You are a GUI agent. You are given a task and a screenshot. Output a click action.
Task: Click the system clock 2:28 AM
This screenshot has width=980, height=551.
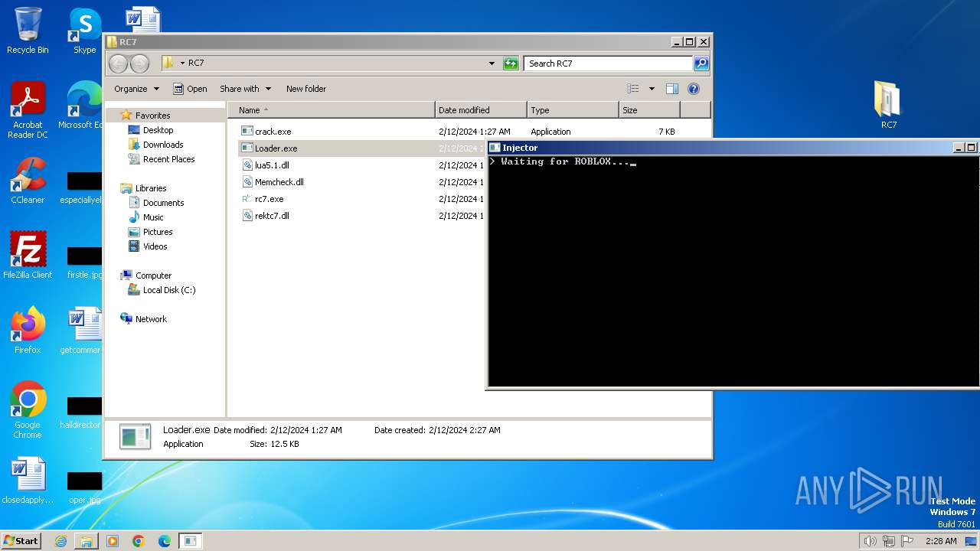941,541
